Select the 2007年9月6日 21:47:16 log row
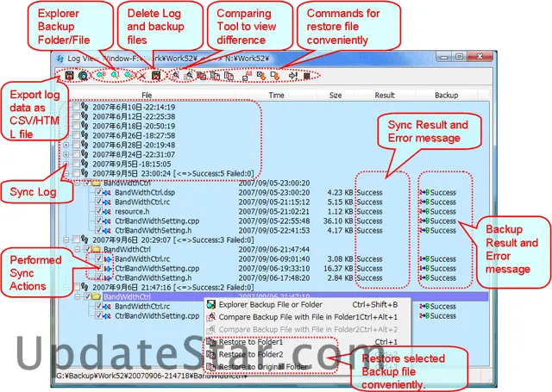Screen dimensions: 552x392 click(172, 287)
